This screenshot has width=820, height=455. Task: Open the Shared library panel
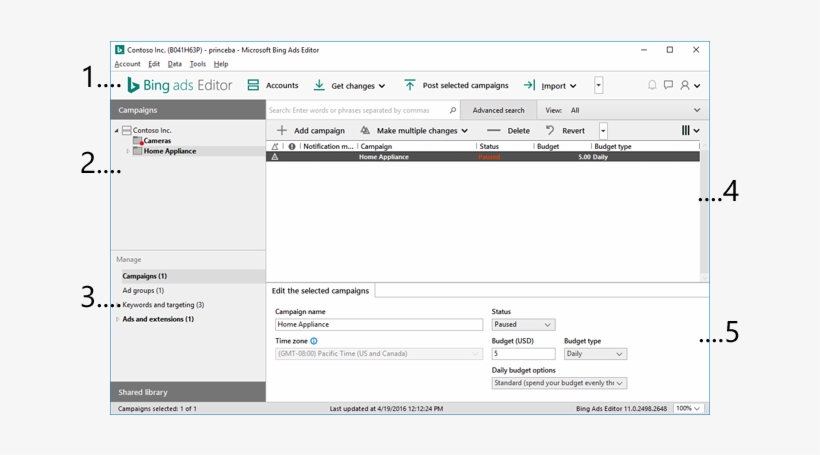click(x=188, y=392)
